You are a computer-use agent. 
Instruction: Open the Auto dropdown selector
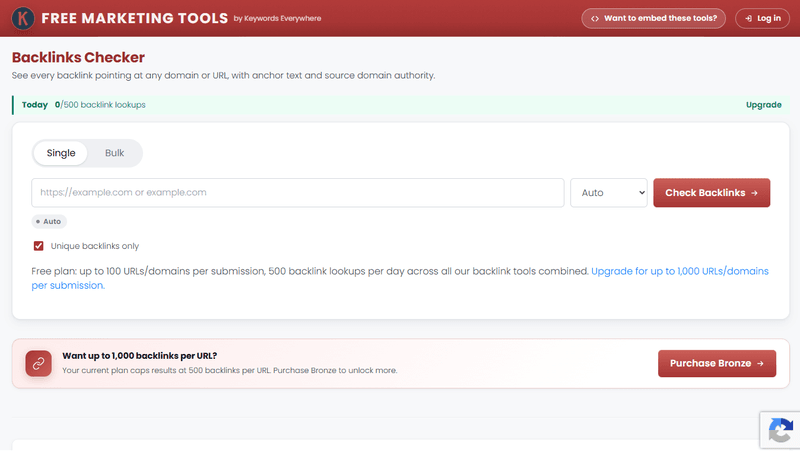pyautogui.click(x=609, y=193)
